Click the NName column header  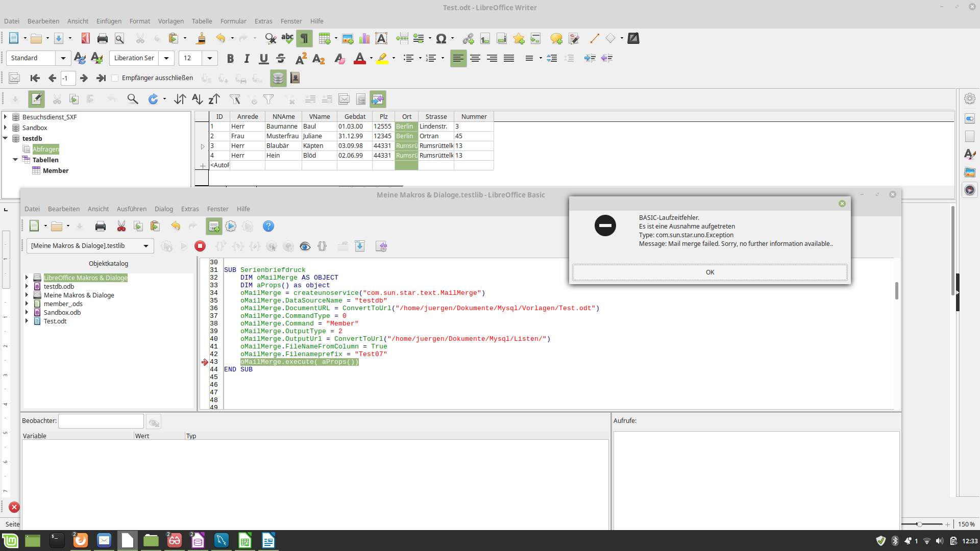pos(283,116)
